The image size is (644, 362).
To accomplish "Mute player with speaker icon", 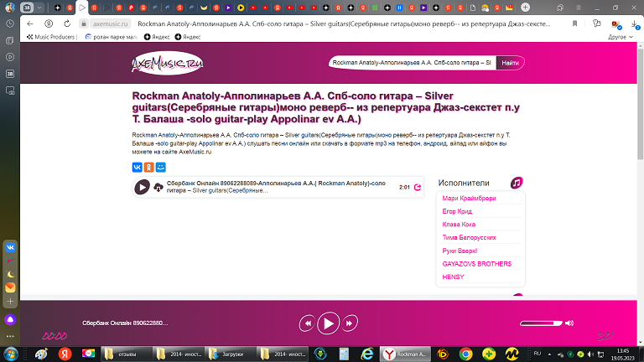I will click(x=569, y=323).
